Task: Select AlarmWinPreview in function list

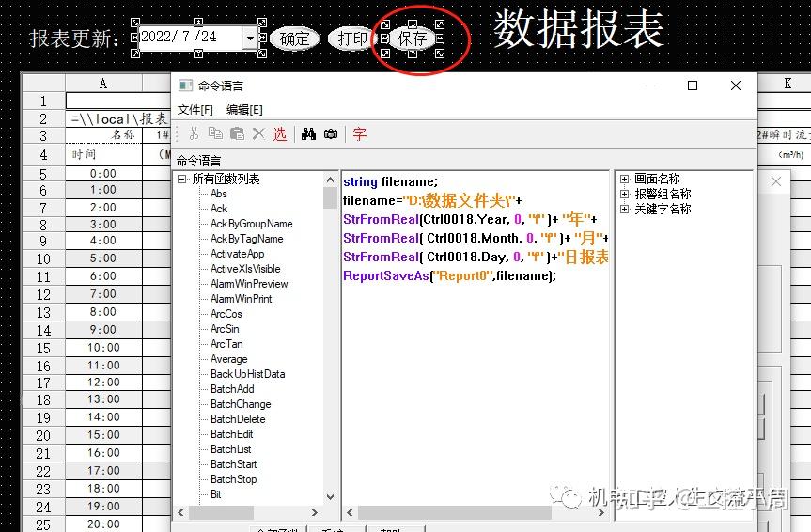Action: tap(249, 284)
